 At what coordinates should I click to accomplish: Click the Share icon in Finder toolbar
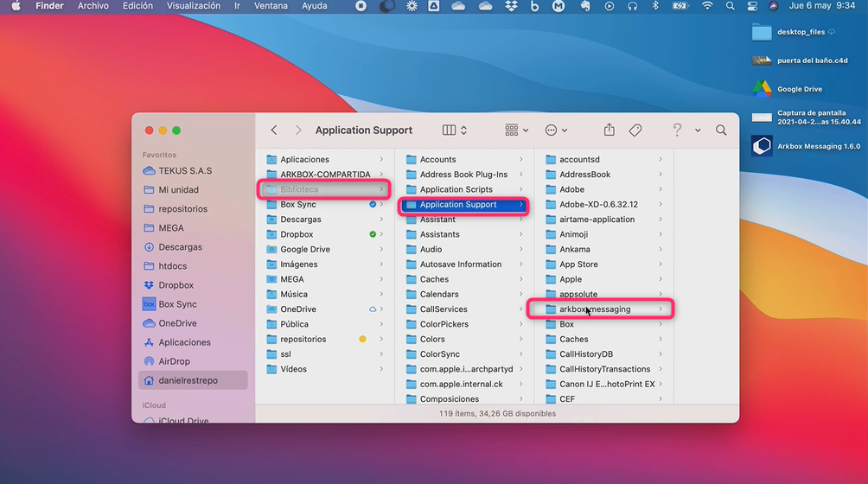609,131
